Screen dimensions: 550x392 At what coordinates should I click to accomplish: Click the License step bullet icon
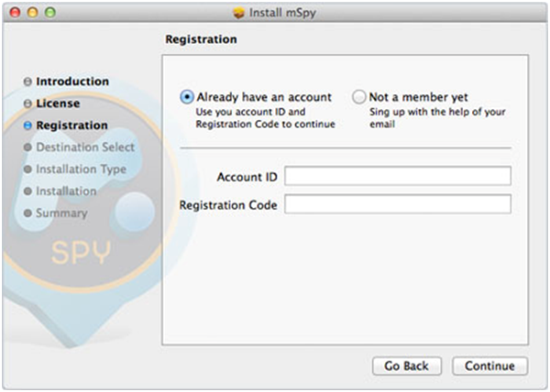click(x=27, y=103)
